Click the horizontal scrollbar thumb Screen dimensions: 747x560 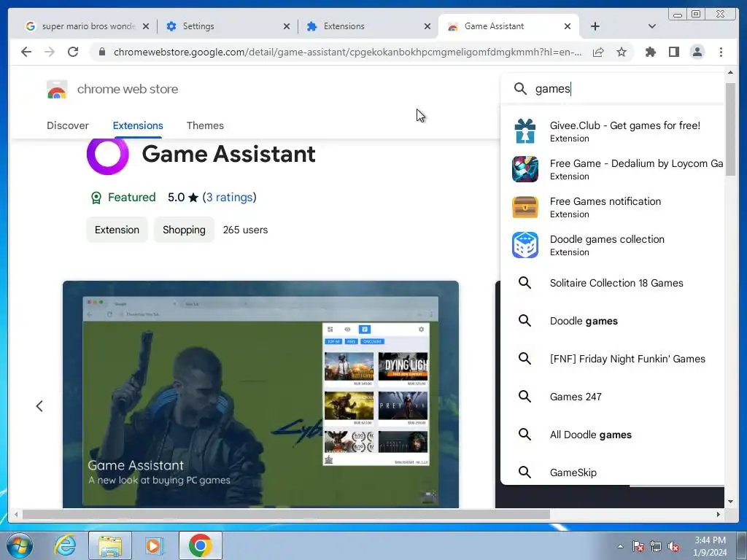(286, 514)
